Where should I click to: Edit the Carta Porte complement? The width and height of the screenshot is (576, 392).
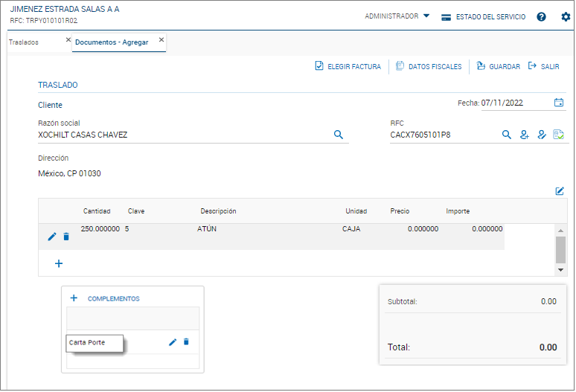[x=173, y=342]
